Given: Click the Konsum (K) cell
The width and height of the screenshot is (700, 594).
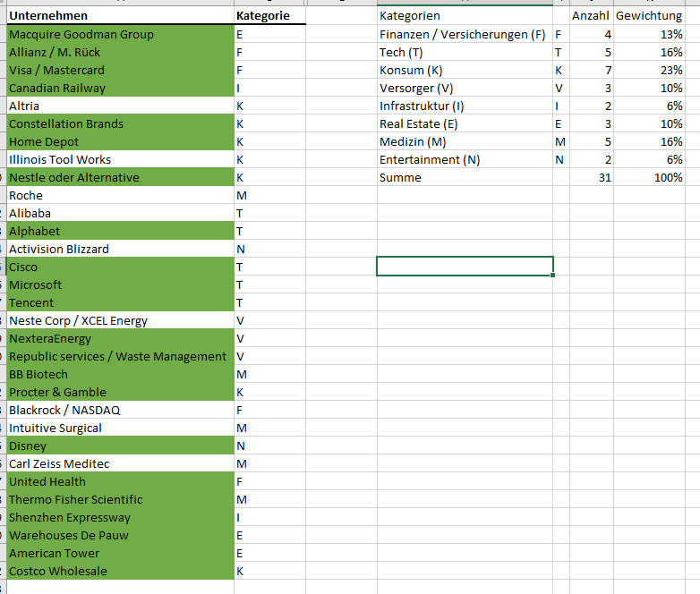Looking at the screenshot, I should coord(465,70).
